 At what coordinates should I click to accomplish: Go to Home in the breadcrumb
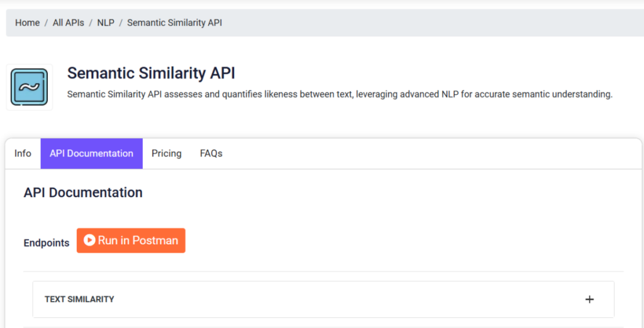click(28, 23)
